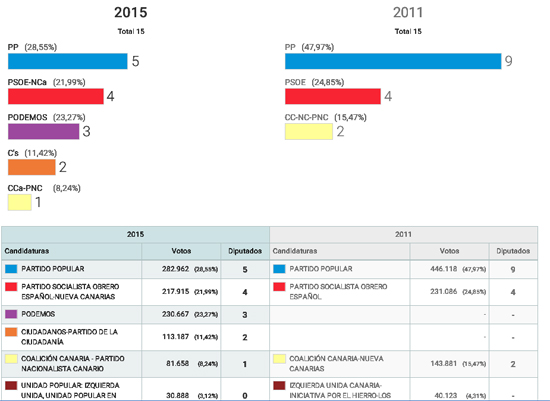Select PODEMOS name in the 2015 table
Screen dimensions: 550x401
(x=38, y=314)
